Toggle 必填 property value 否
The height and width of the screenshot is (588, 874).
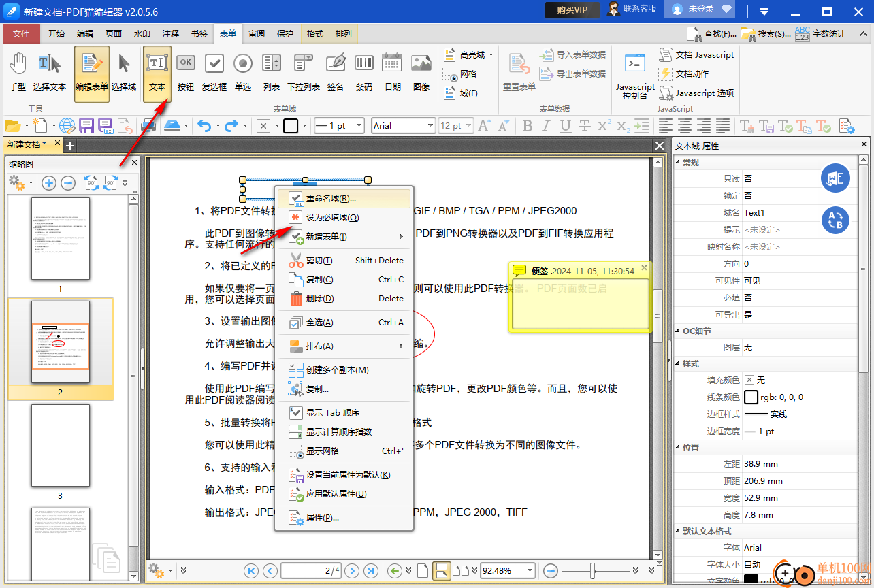coord(748,297)
